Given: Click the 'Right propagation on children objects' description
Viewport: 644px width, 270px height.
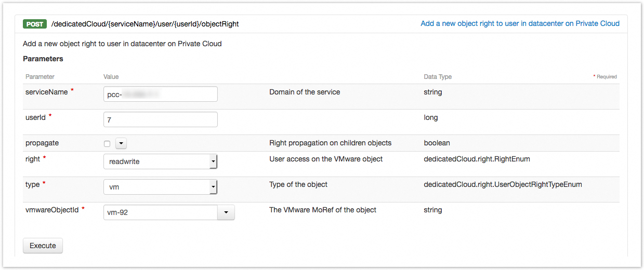Looking at the screenshot, I should tap(330, 143).
